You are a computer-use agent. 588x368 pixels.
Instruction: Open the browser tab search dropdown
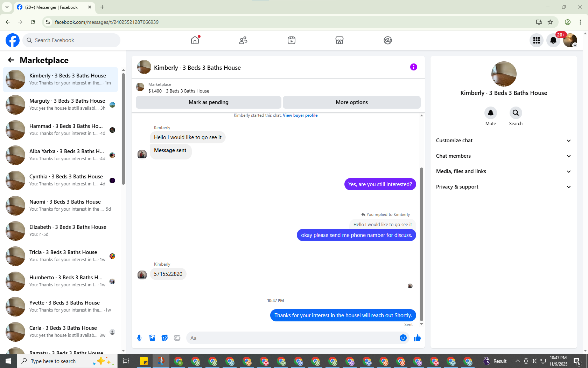7,7
